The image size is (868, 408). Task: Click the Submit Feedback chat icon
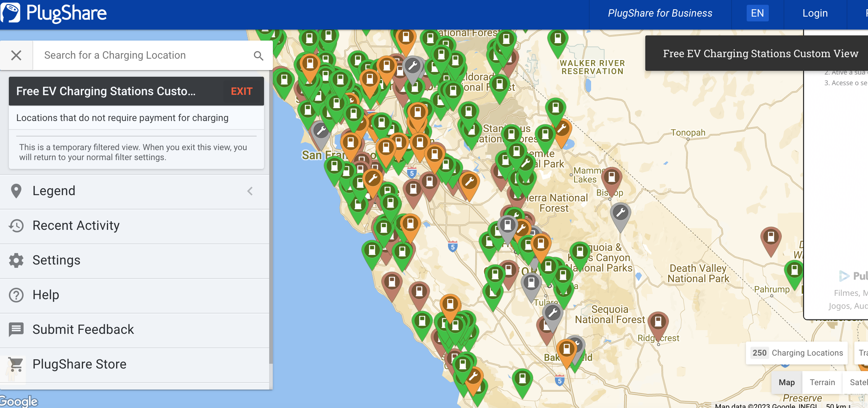click(x=16, y=330)
